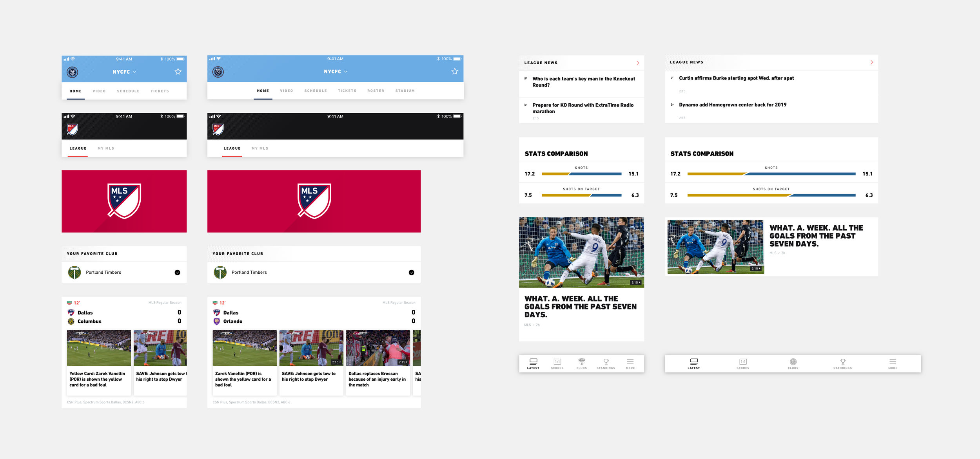
Task: Open 'Curtin affirms Burke starting spot' article
Action: (x=736, y=78)
